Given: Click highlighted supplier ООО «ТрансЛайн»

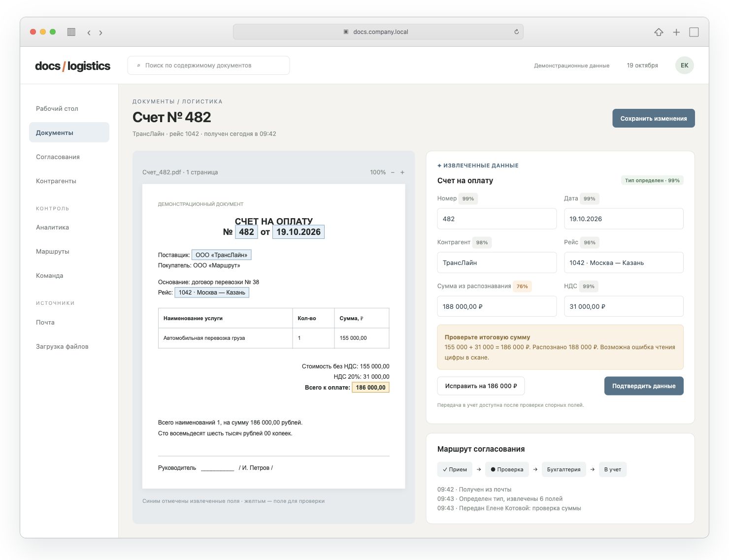Looking at the screenshot, I should (222, 255).
